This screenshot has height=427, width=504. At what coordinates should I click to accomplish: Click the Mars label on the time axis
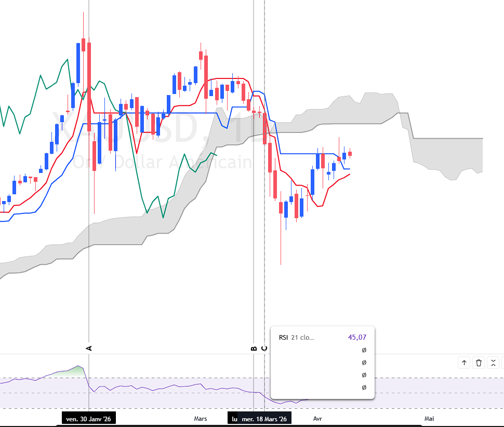click(200, 419)
